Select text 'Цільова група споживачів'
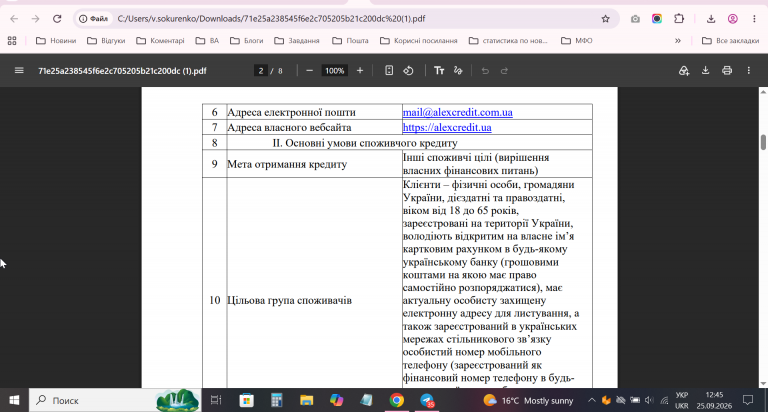The width and height of the screenshot is (768, 412). [289, 300]
